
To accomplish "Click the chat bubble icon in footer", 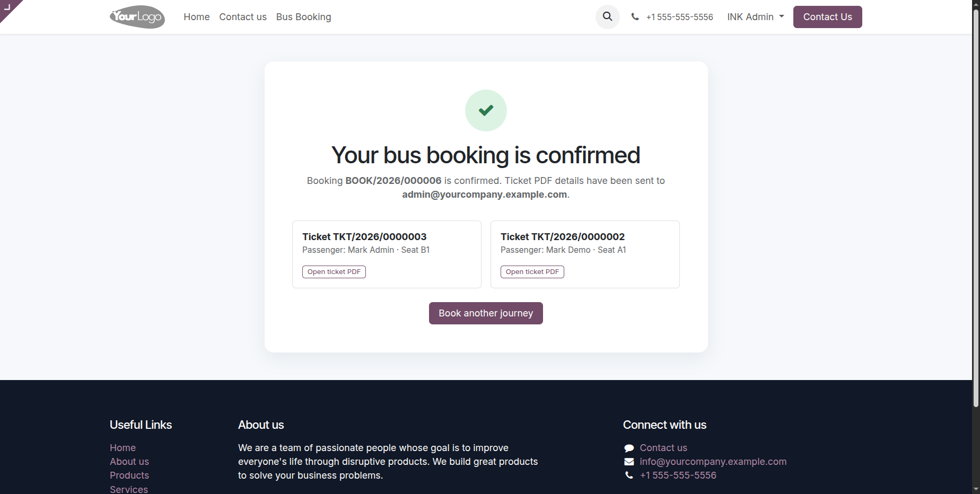I will pos(629,448).
